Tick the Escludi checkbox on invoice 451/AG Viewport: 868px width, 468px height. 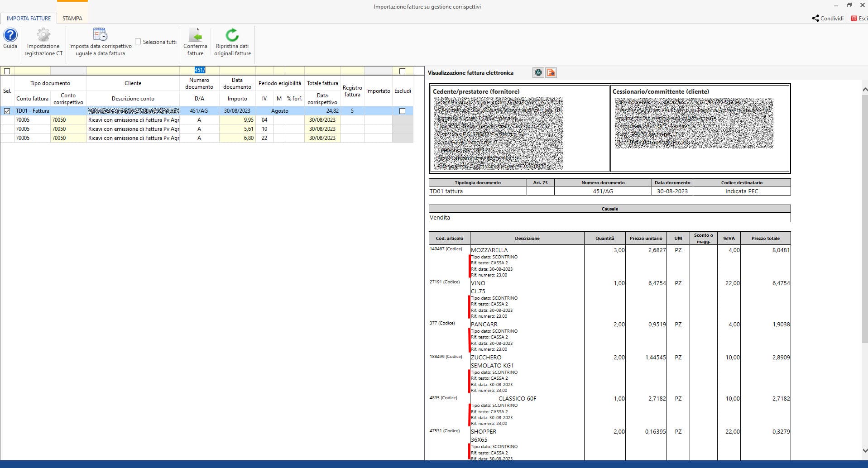pos(402,111)
